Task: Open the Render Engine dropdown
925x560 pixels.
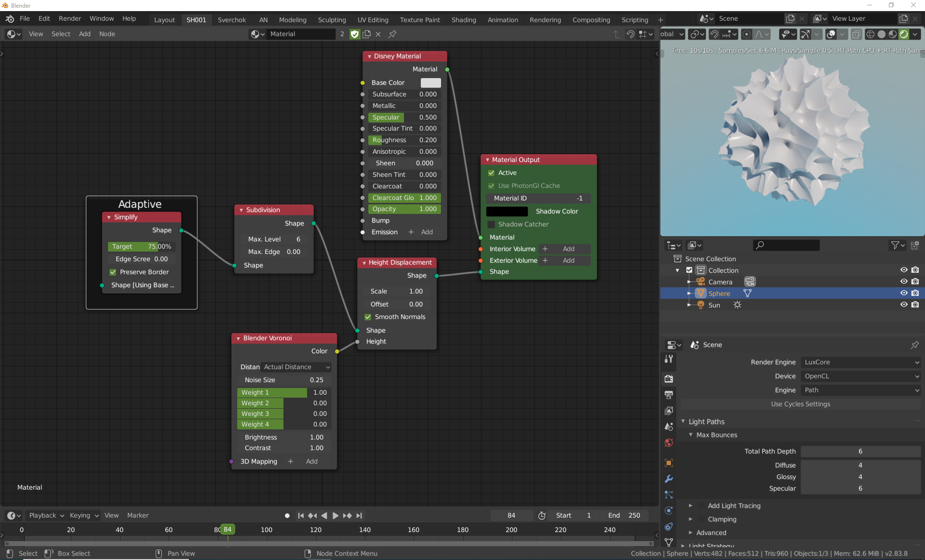Action: 860,362
